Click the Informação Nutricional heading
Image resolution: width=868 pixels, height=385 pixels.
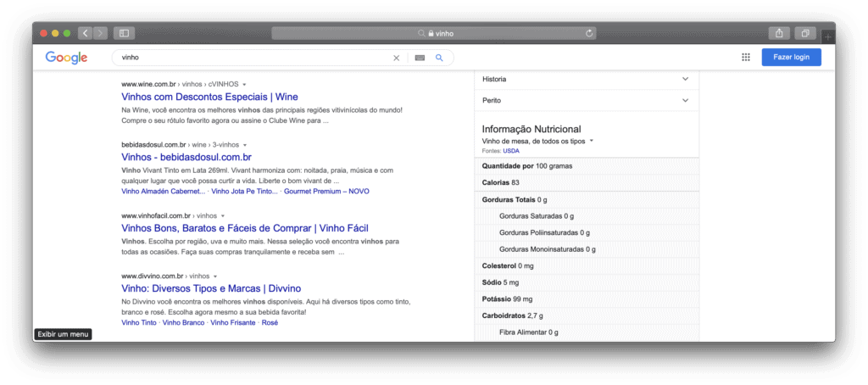(531, 129)
